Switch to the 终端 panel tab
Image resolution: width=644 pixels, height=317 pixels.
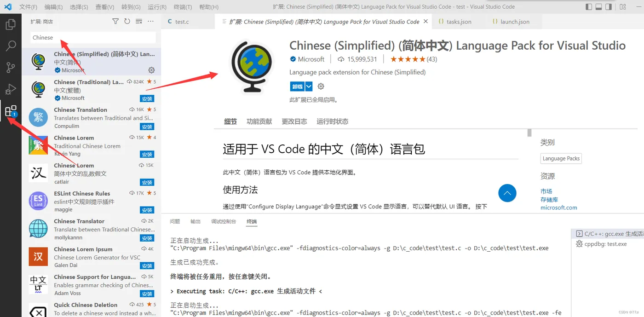tap(252, 221)
